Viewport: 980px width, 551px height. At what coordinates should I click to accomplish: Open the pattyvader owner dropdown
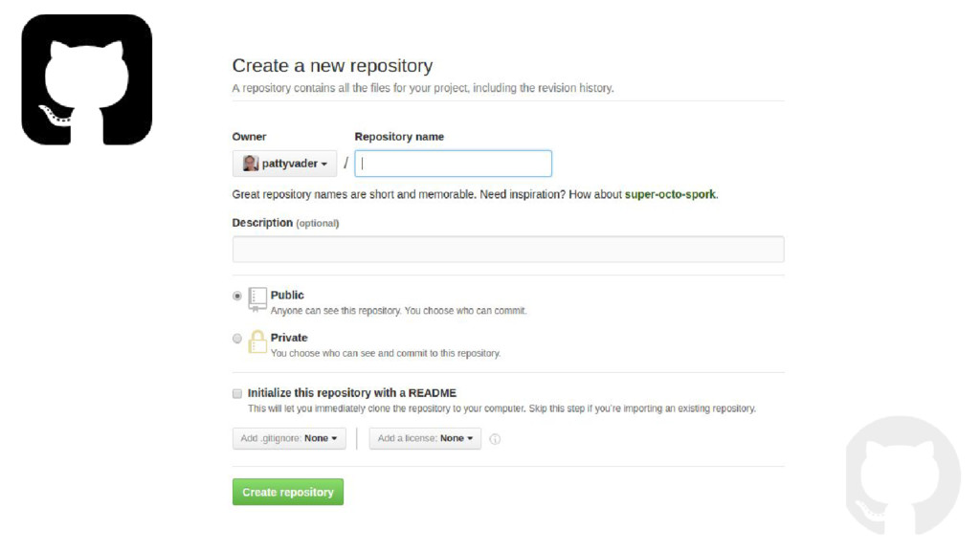284,164
